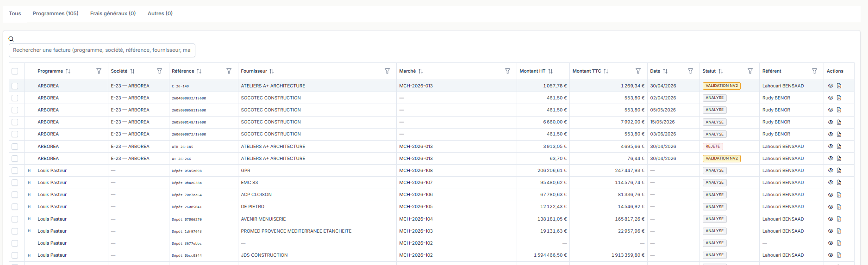Sort by Montant HT column arrows
The image size is (868, 265).
[x=550, y=71]
